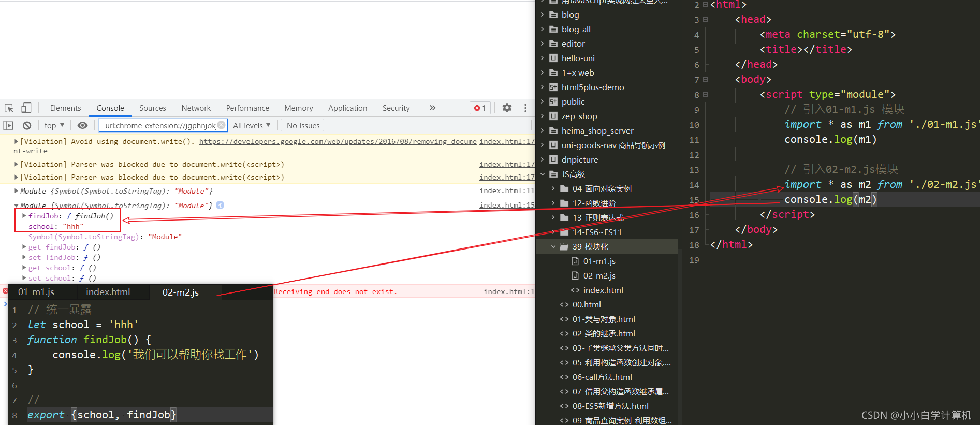Screen dimensions: 980x425
Task: Open the Application tab
Action: tap(347, 108)
